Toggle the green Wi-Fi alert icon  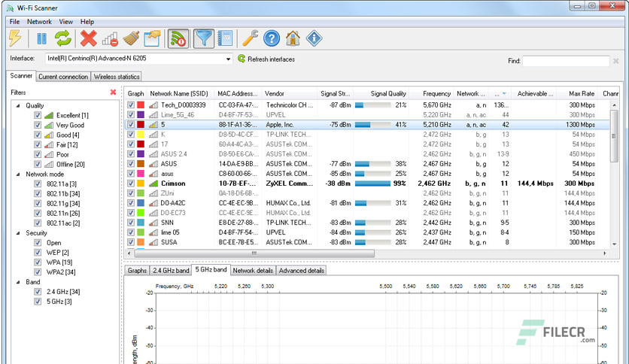tap(178, 39)
